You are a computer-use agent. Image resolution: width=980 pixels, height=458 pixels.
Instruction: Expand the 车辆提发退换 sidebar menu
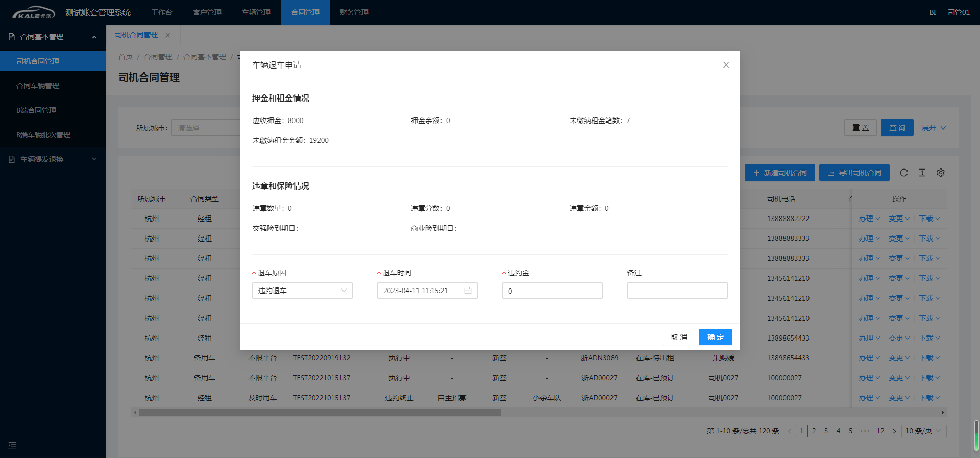click(x=53, y=159)
